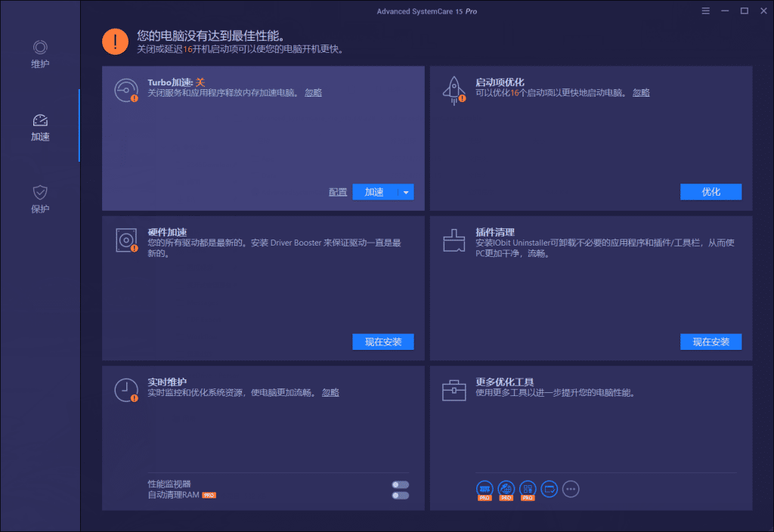774x532 pixels.
Task: Close the Advanced SystemCare window
Action: [763, 11]
